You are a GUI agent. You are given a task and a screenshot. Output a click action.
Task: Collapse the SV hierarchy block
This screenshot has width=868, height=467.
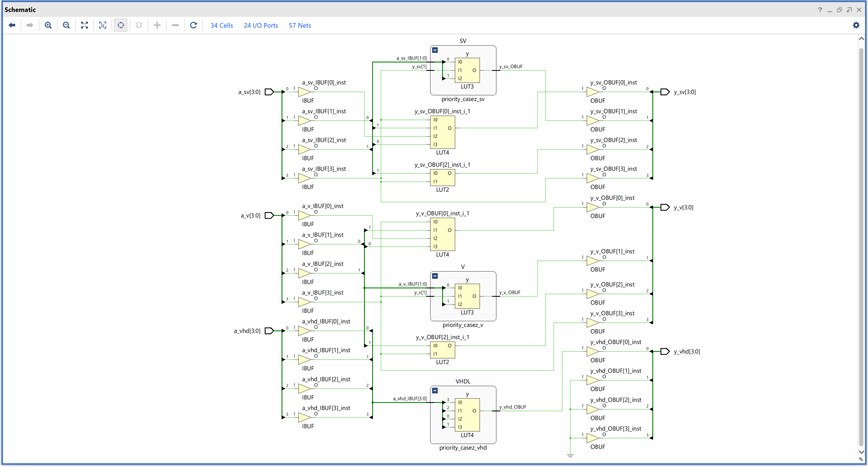point(435,50)
